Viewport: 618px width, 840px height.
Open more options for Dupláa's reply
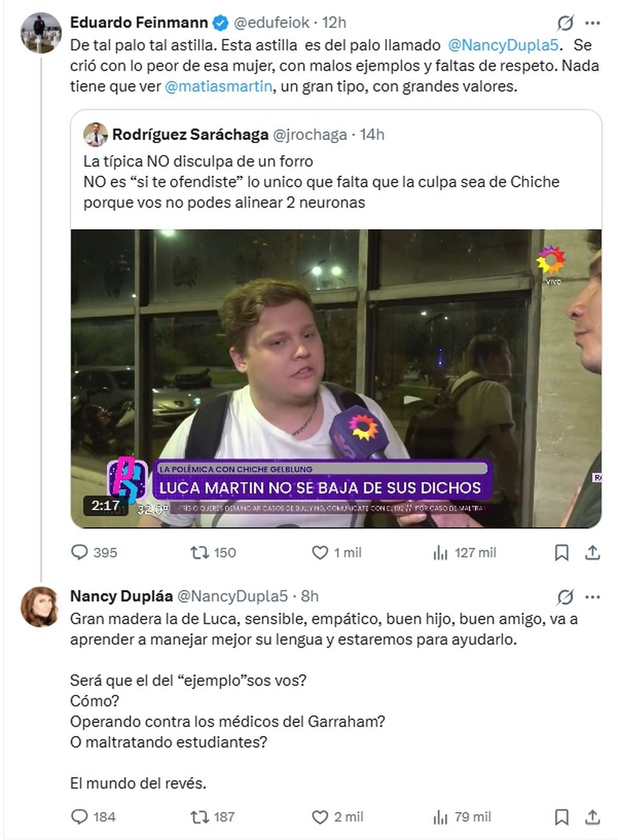pyautogui.click(x=593, y=597)
